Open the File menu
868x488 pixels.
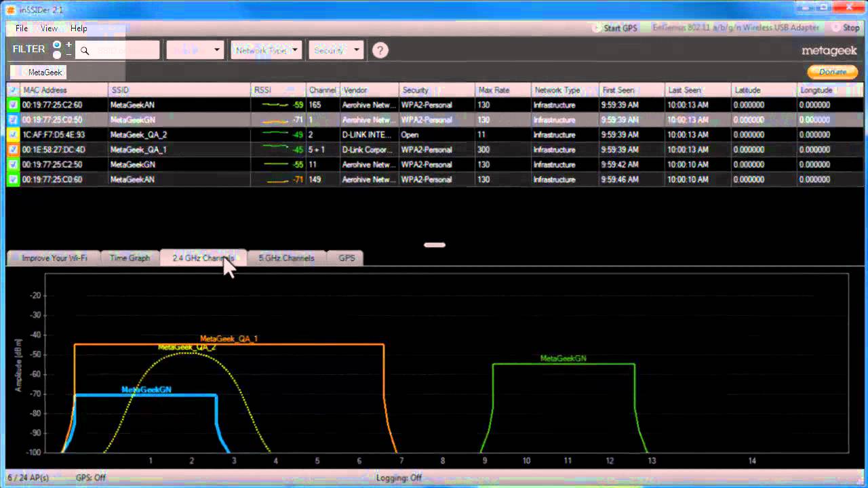click(x=22, y=28)
